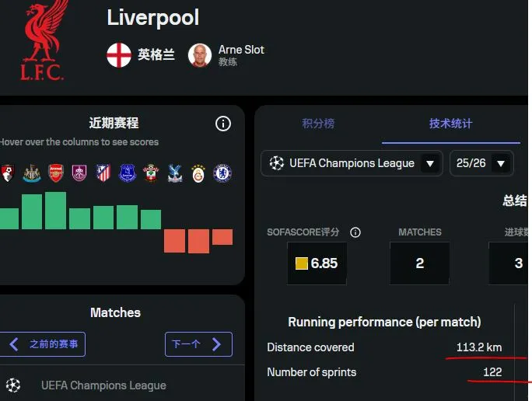Click the info icon next to SOFASCORE评分
This screenshot has width=532, height=401.
355,232
